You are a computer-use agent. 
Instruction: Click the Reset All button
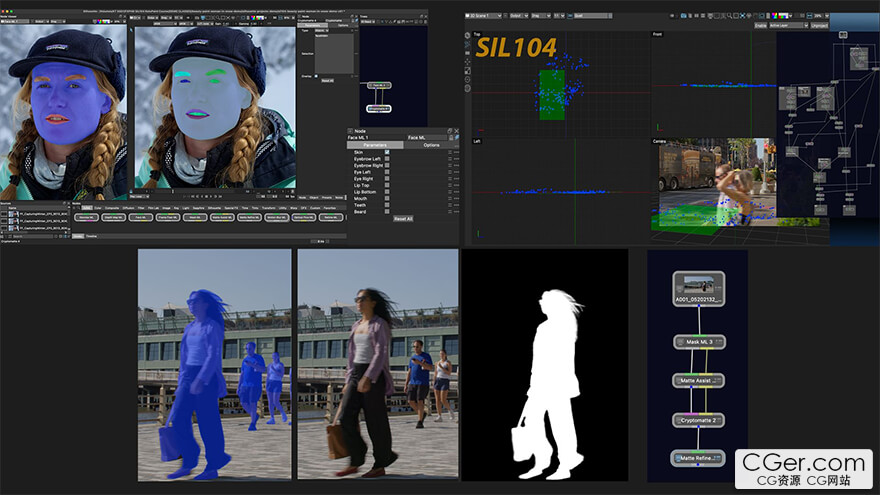pos(403,218)
